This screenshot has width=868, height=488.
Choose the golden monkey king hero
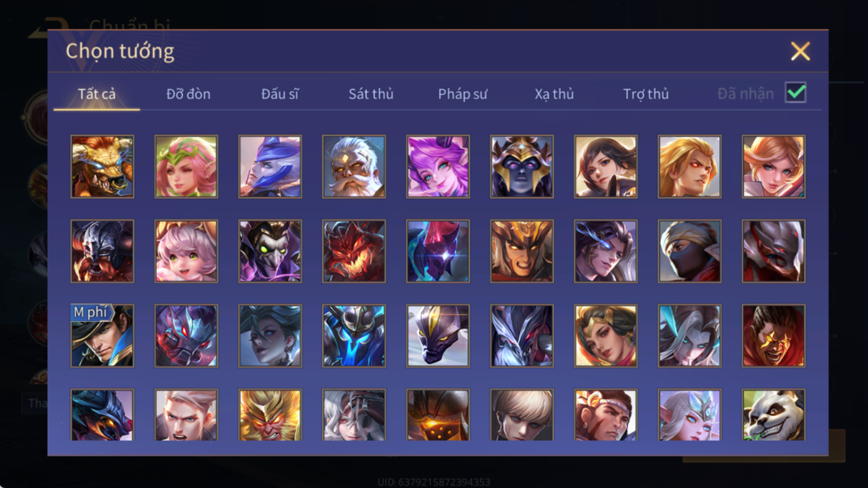tap(270, 415)
